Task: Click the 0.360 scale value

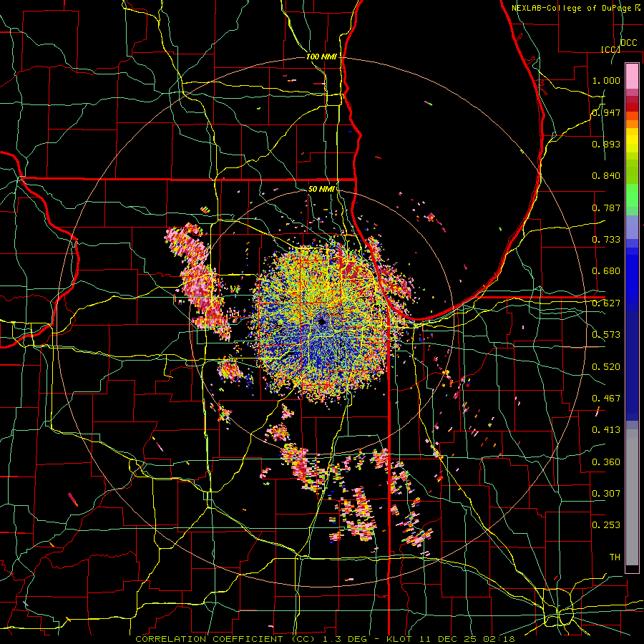Action: coord(606,462)
